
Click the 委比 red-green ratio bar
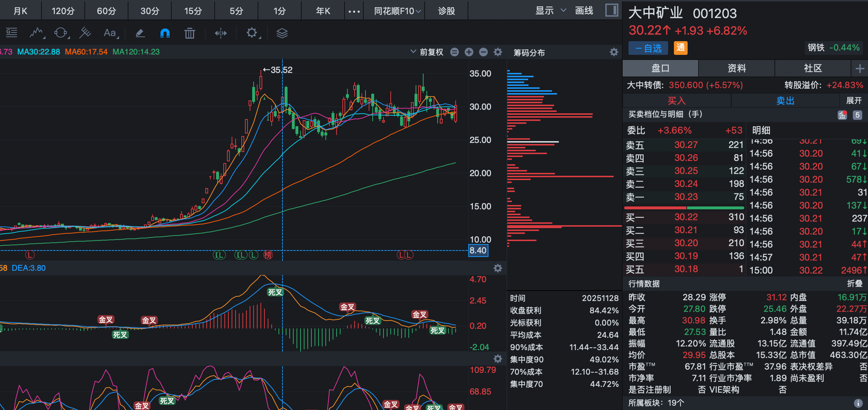tap(684, 208)
